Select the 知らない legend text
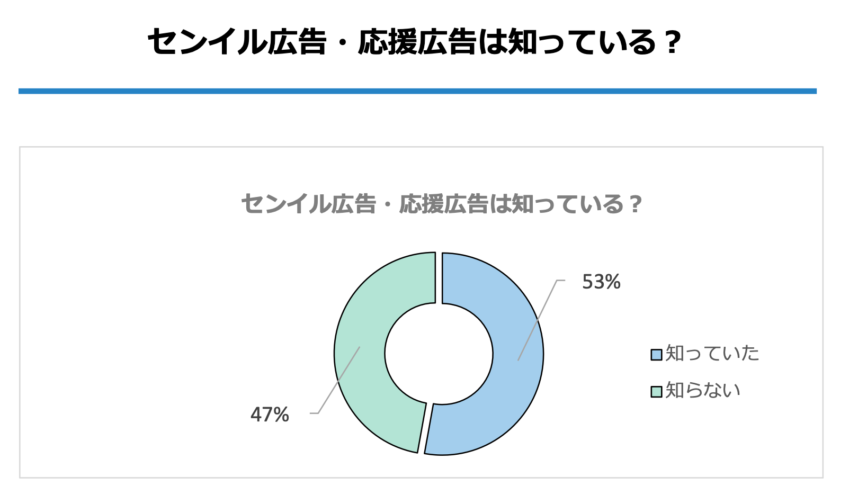This screenshot has width=858, height=504. tap(702, 391)
